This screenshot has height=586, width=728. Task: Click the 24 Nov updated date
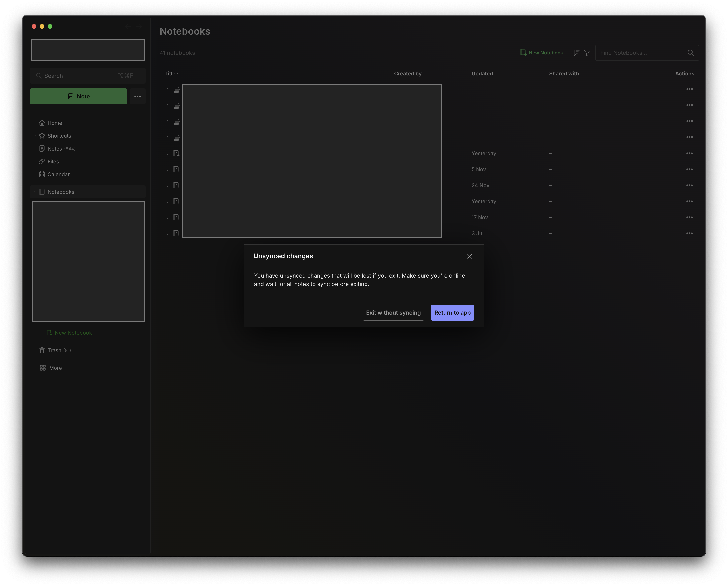point(480,185)
